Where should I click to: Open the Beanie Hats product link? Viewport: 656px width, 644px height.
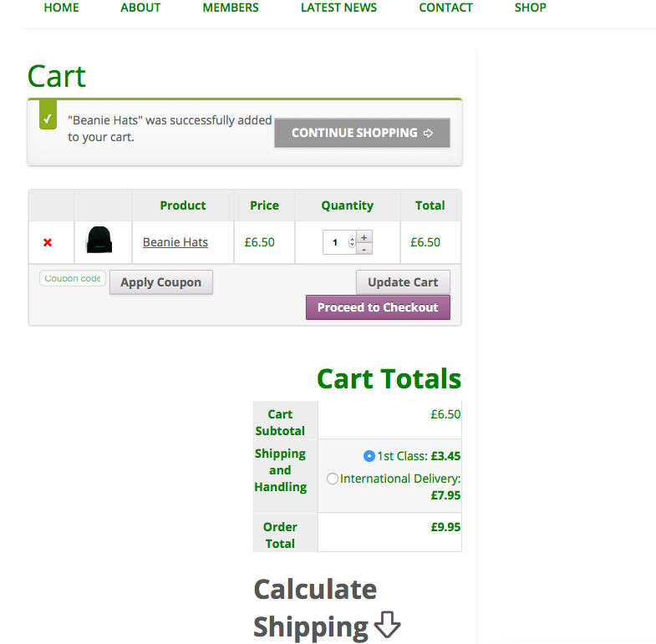[175, 242]
